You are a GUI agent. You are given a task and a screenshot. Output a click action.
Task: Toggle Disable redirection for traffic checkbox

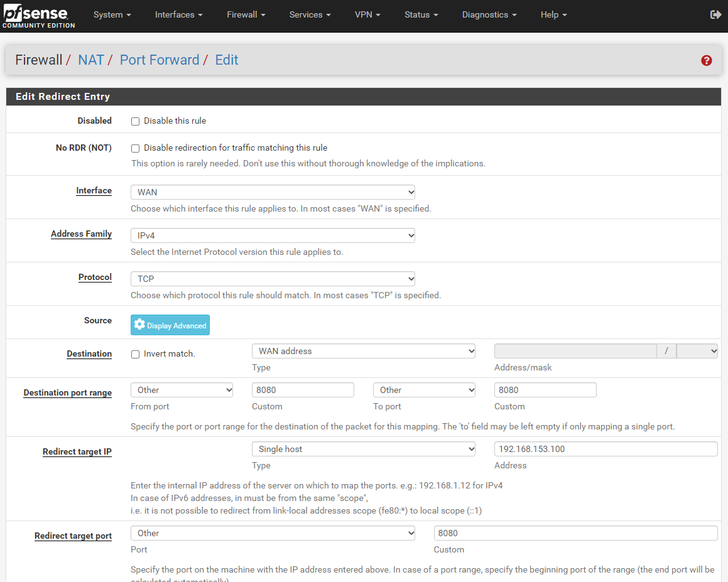(135, 149)
